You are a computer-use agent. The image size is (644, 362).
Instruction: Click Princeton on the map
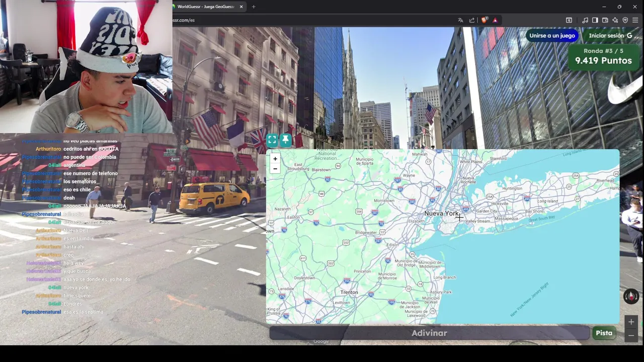coord(362,271)
